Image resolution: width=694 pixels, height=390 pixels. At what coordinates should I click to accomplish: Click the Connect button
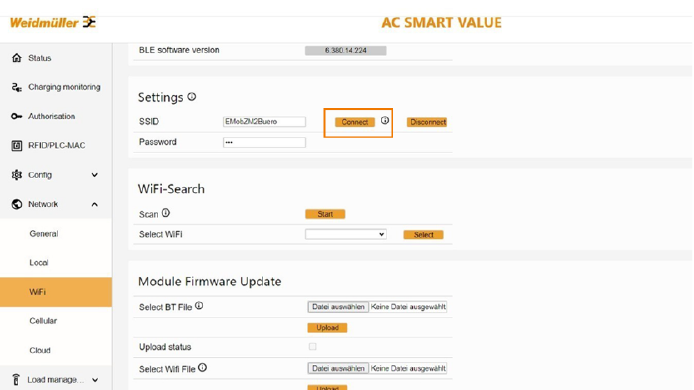coord(355,122)
